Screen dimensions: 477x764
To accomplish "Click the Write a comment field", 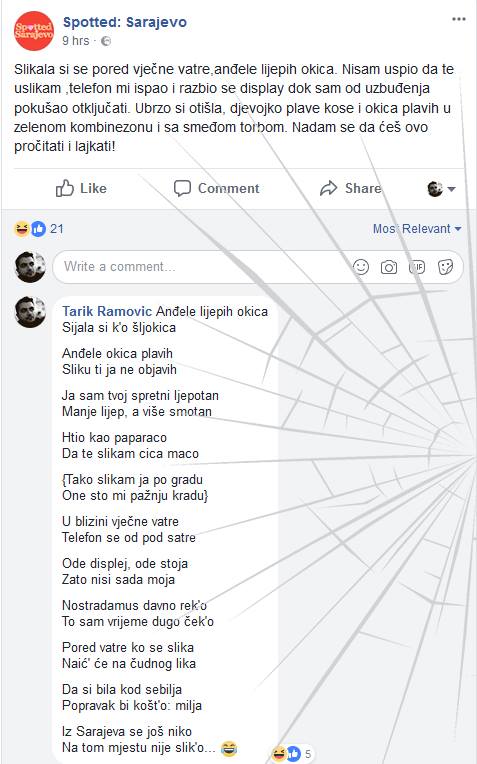I will tap(258, 267).
